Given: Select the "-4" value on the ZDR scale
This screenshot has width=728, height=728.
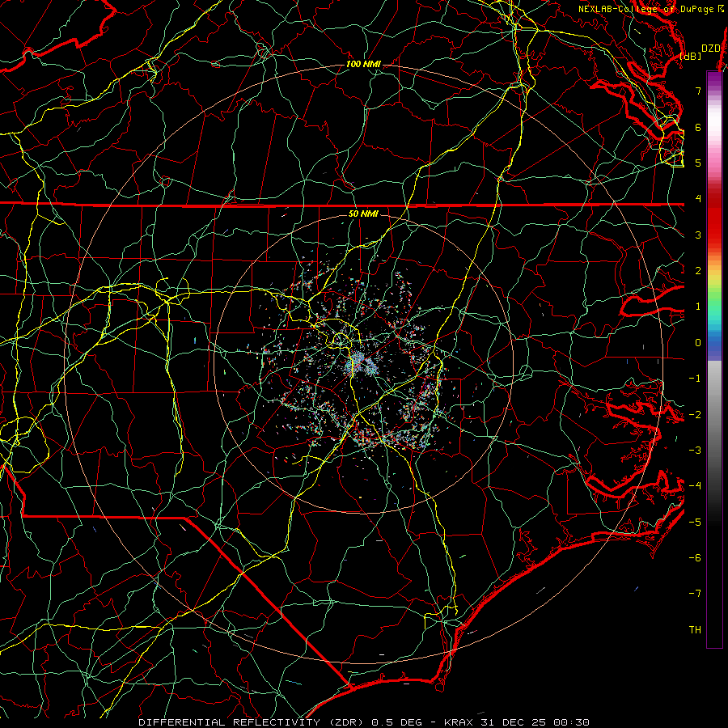Looking at the screenshot, I should point(695,486).
